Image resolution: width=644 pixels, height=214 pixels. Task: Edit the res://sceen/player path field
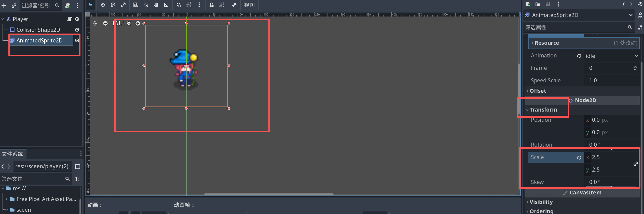pyautogui.click(x=43, y=166)
